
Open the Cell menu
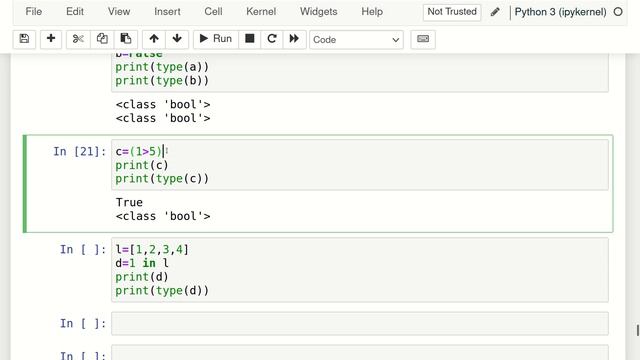213,11
